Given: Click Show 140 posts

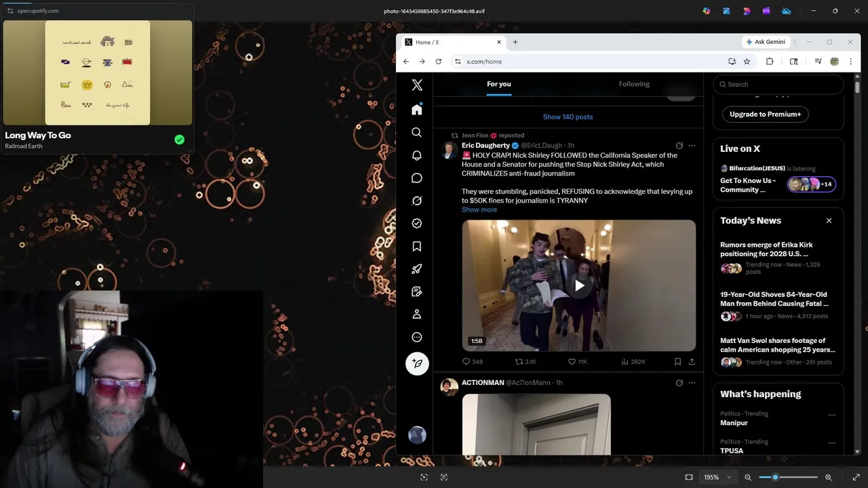Looking at the screenshot, I should [568, 117].
